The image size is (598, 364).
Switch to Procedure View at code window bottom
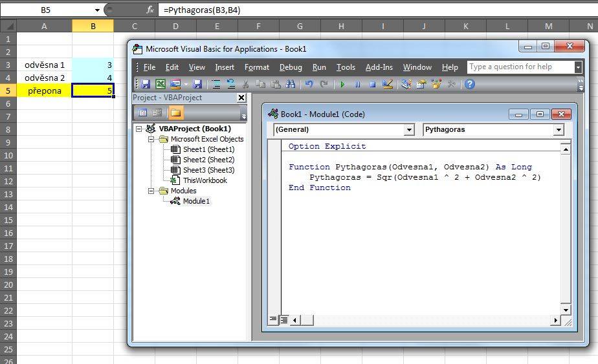pyautogui.click(x=273, y=320)
